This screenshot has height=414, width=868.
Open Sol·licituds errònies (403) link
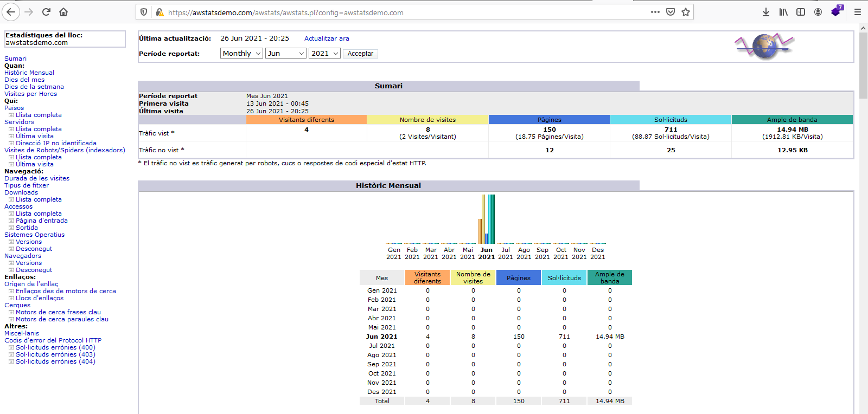(x=55, y=354)
